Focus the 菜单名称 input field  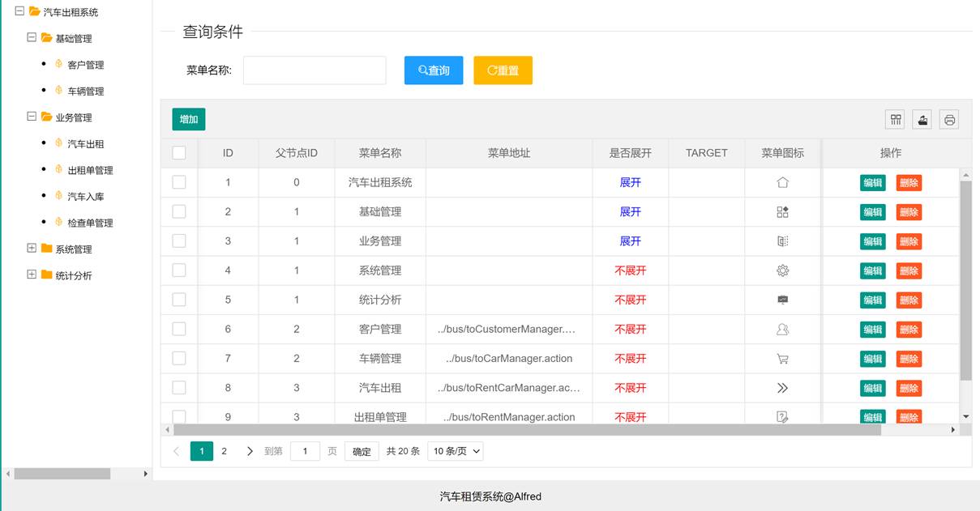pos(315,70)
